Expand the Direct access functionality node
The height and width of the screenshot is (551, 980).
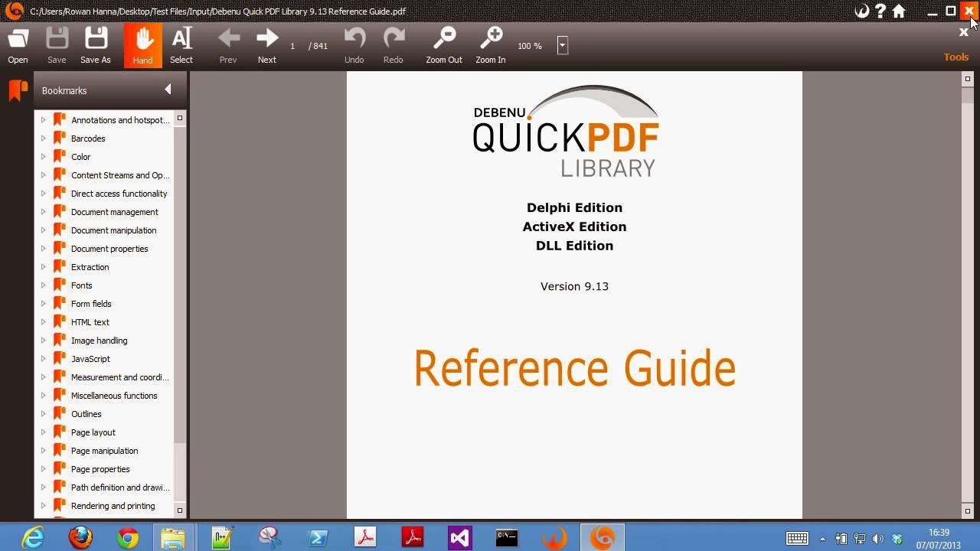43,194
